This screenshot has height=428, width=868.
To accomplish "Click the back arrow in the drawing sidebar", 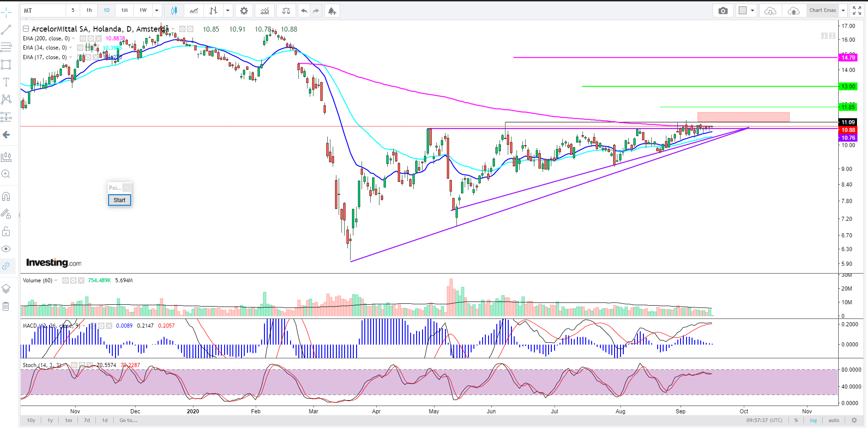I will point(6,135).
